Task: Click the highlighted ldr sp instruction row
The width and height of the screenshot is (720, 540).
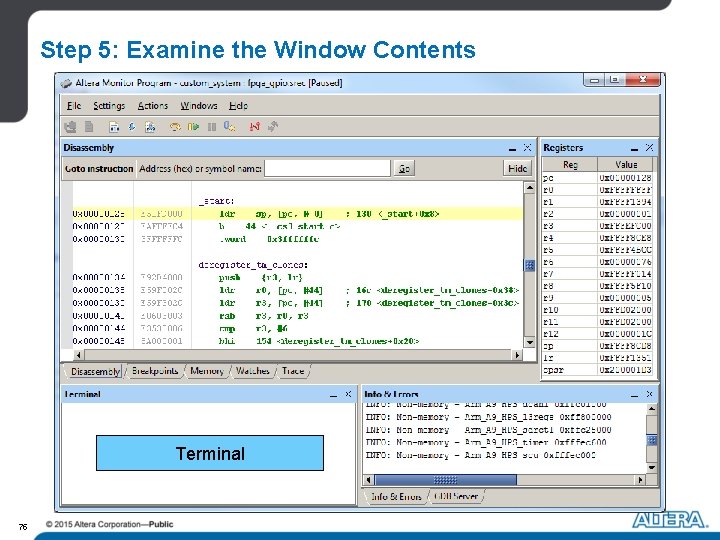Action: pos(298,214)
